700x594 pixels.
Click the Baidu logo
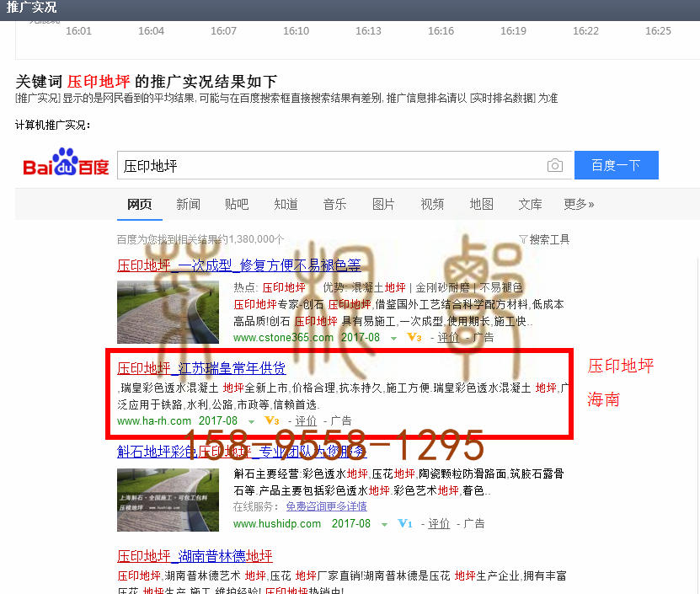coord(66,162)
